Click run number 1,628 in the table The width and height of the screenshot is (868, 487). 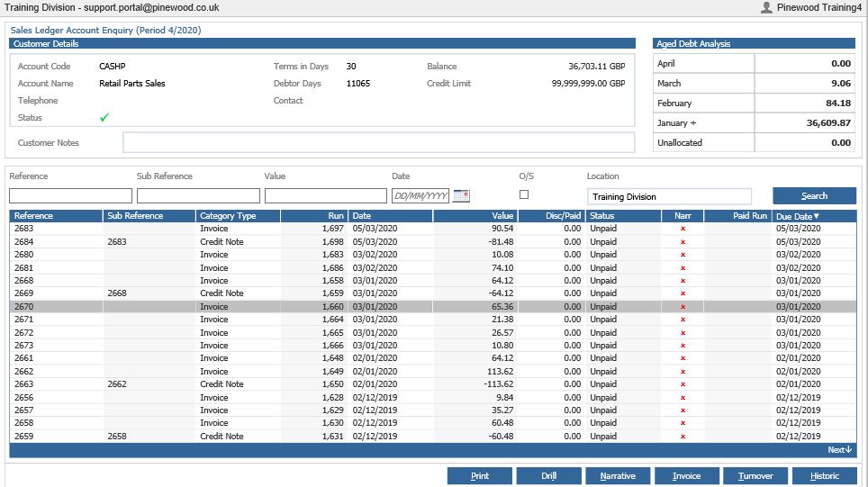[332, 397]
